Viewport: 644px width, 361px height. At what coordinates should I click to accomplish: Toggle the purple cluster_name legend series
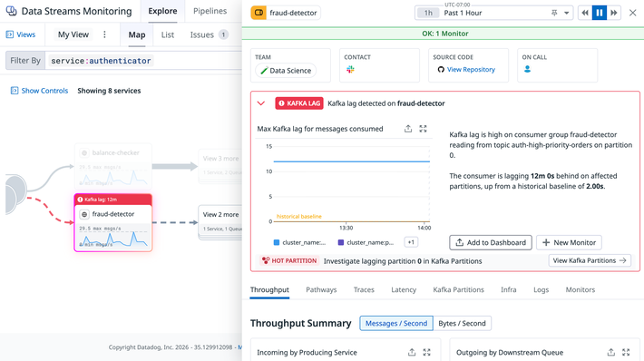point(366,242)
